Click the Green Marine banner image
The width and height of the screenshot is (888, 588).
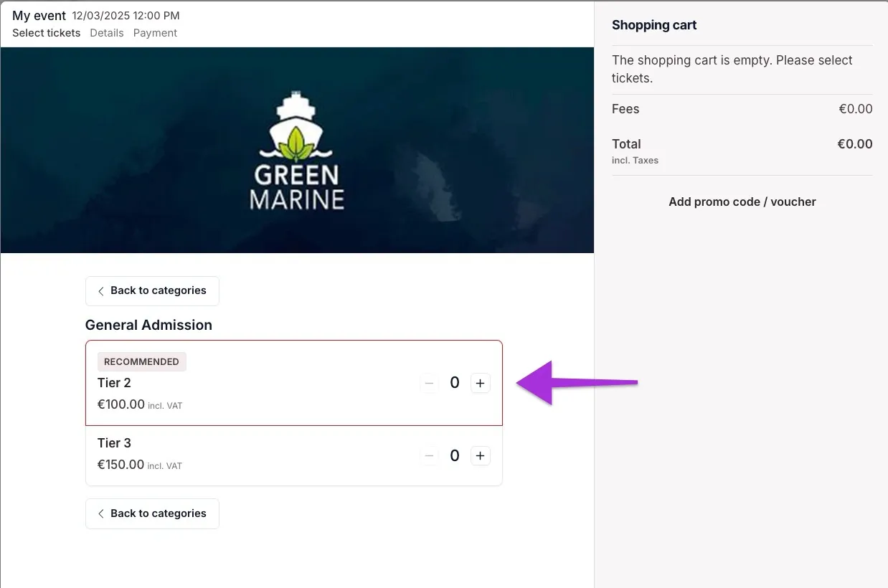(297, 150)
